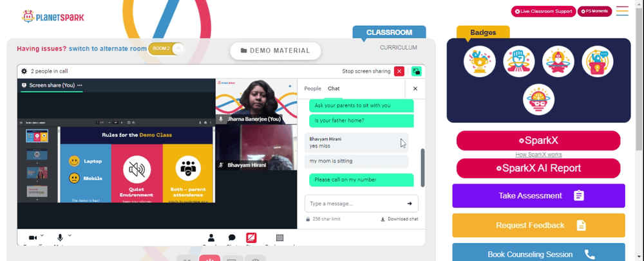Open the Chat bubble icon in bottom toolbar

pos(232,238)
